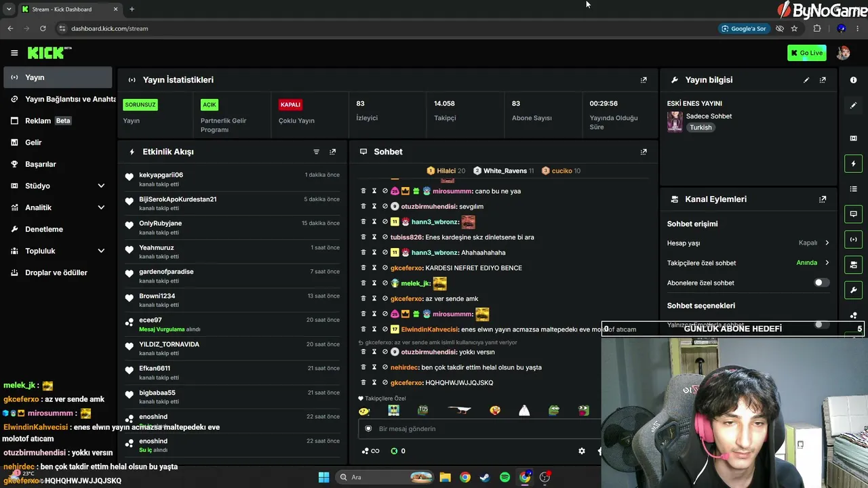868x488 pixels.
Task: Open chat identity badge selector in message box
Action: (x=368, y=428)
